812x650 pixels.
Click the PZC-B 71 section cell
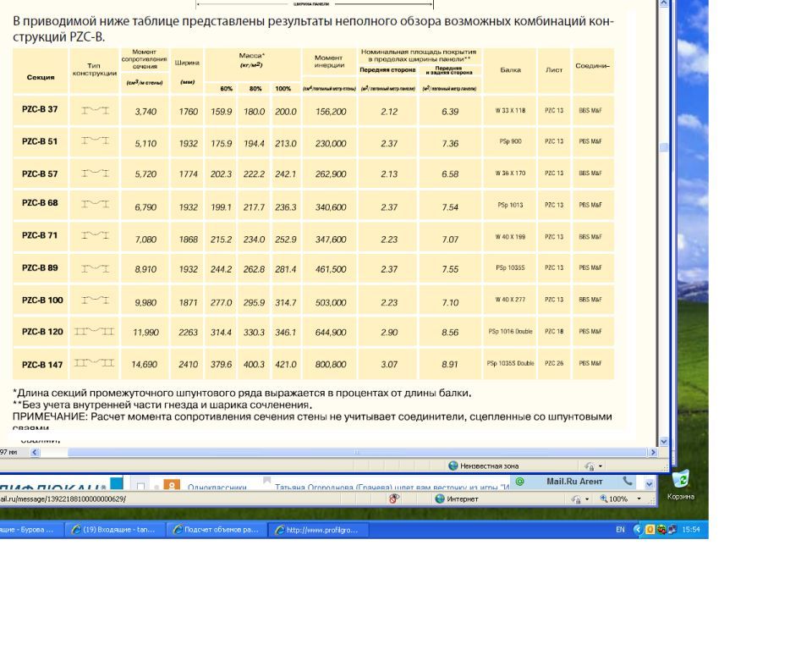pos(40,235)
